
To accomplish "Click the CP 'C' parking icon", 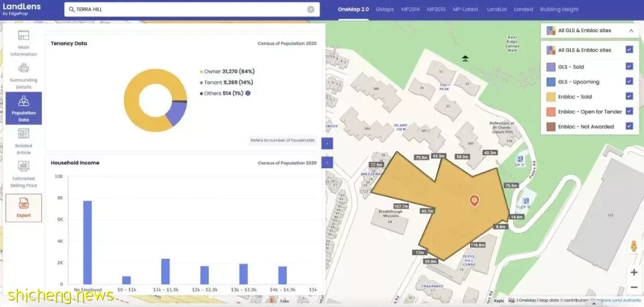I will tap(521, 159).
